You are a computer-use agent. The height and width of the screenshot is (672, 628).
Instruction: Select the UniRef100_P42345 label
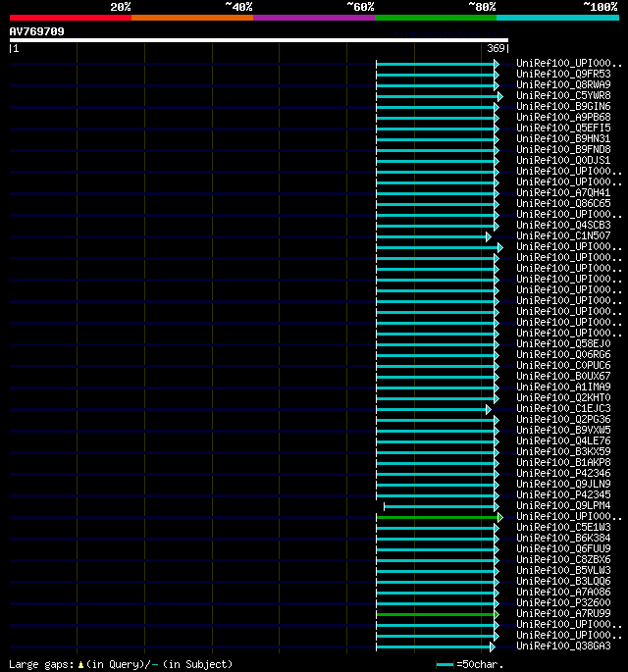pos(563,494)
